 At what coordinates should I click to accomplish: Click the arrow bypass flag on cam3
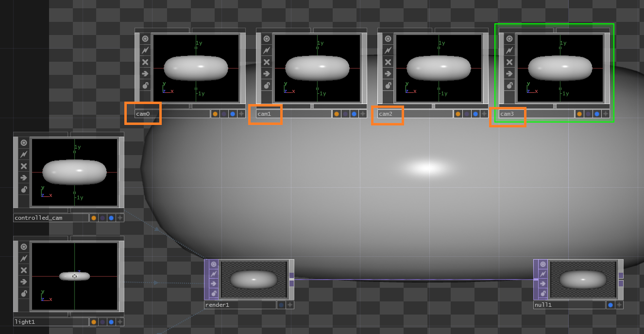point(509,73)
